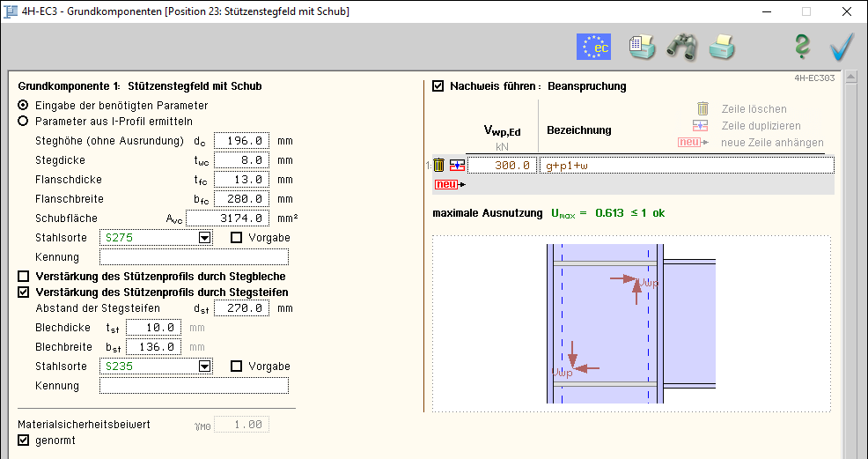The width and height of the screenshot is (868, 459).
Task: Open the print output document icon
Action: [642, 47]
